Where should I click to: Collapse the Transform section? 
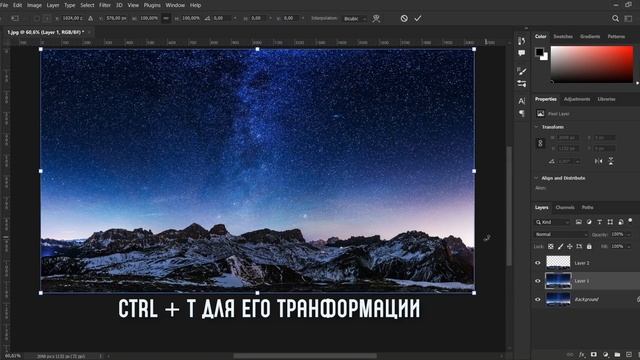[537, 127]
